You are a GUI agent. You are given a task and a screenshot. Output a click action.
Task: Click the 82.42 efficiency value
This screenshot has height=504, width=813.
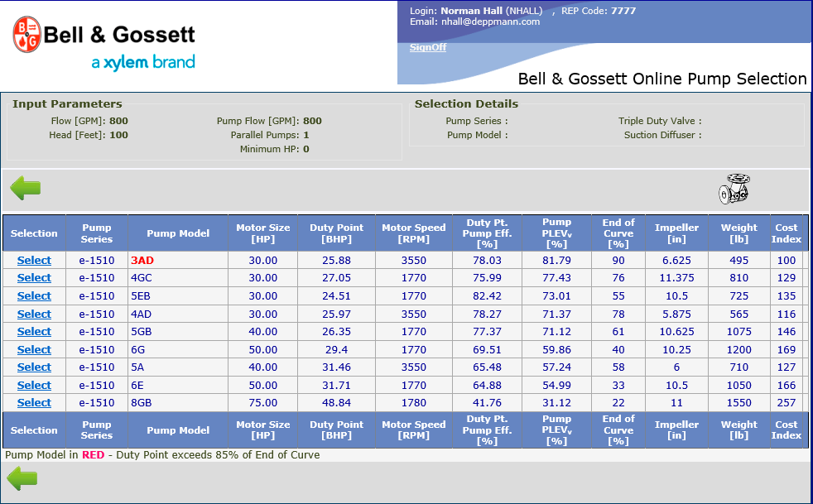click(487, 296)
